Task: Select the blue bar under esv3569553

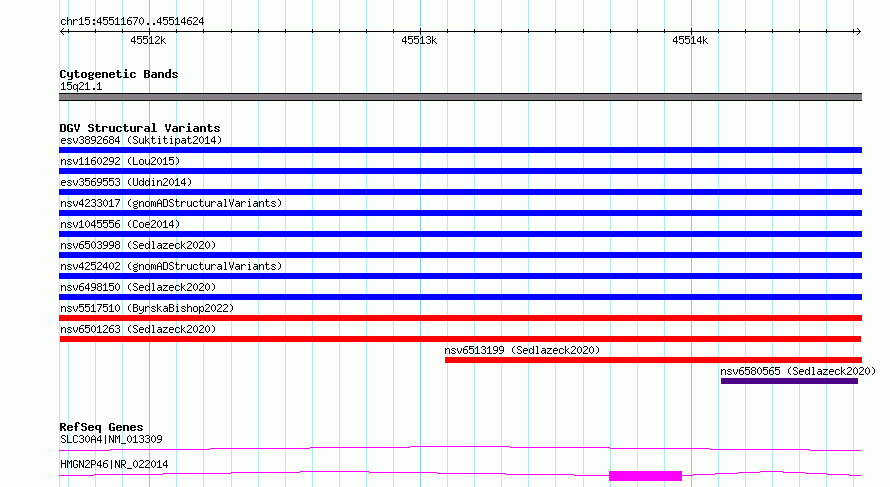Action: [460, 192]
